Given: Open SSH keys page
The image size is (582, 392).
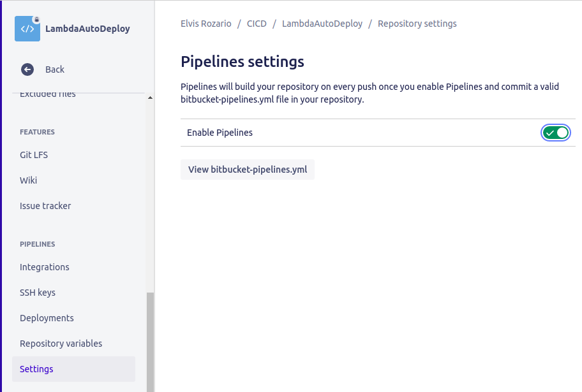Looking at the screenshot, I should [38, 293].
